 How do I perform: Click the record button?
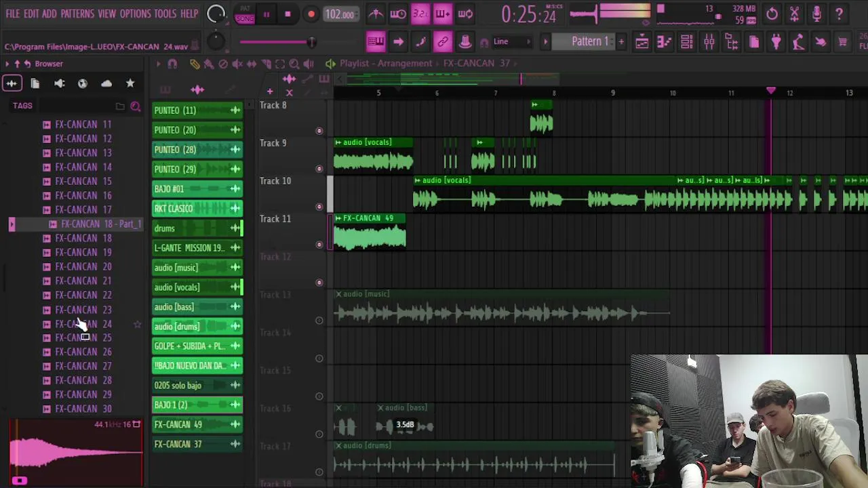[311, 14]
